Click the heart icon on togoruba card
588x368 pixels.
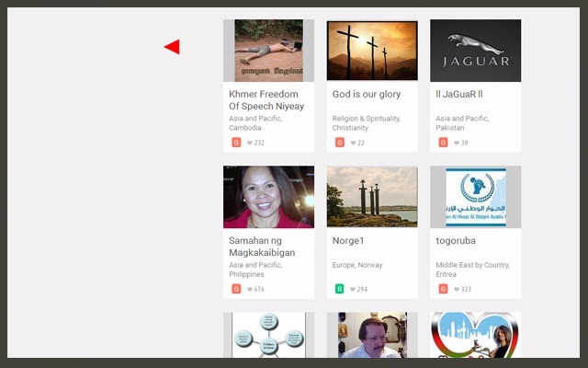click(x=457, y=289)
